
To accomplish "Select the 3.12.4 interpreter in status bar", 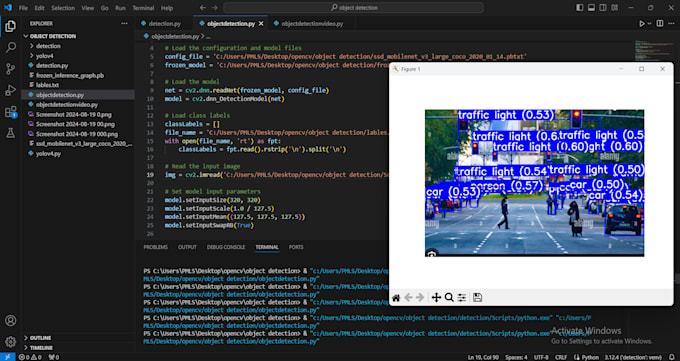I will pyautogui.click(x=633, y=357).
